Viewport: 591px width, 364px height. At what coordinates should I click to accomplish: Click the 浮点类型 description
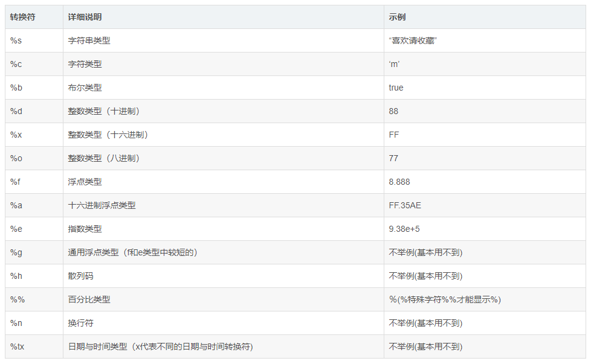85,182
